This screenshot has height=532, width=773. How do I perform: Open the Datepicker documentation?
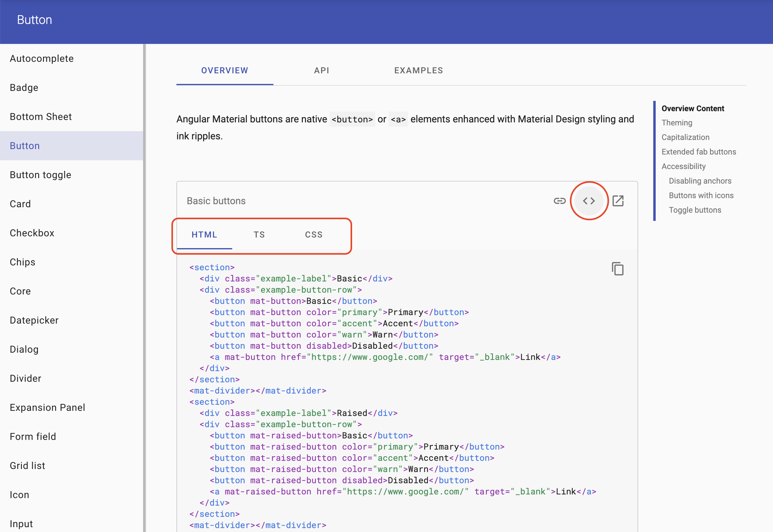34,320
